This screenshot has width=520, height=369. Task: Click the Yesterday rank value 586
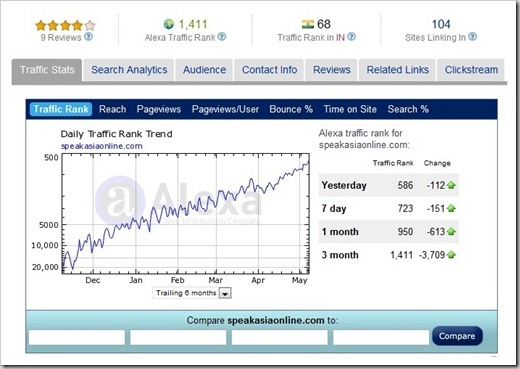(405, 185)
